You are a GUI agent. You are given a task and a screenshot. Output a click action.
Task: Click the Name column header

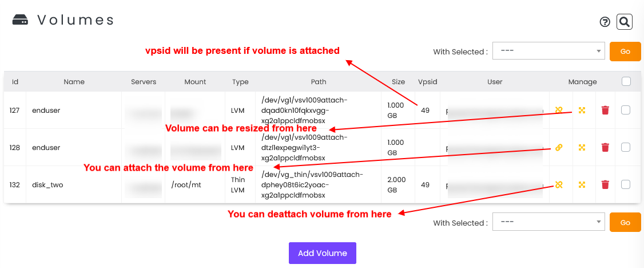tap(74, 82)
